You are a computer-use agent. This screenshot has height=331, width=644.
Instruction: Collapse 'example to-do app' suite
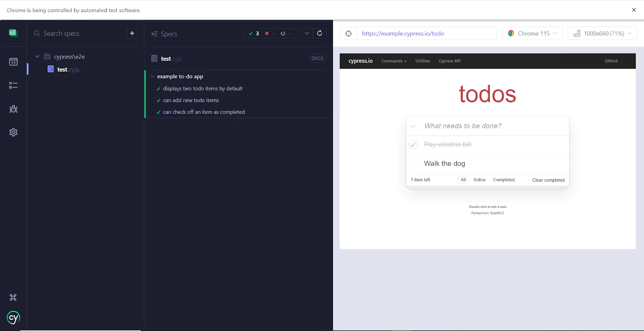coord(152,77)
